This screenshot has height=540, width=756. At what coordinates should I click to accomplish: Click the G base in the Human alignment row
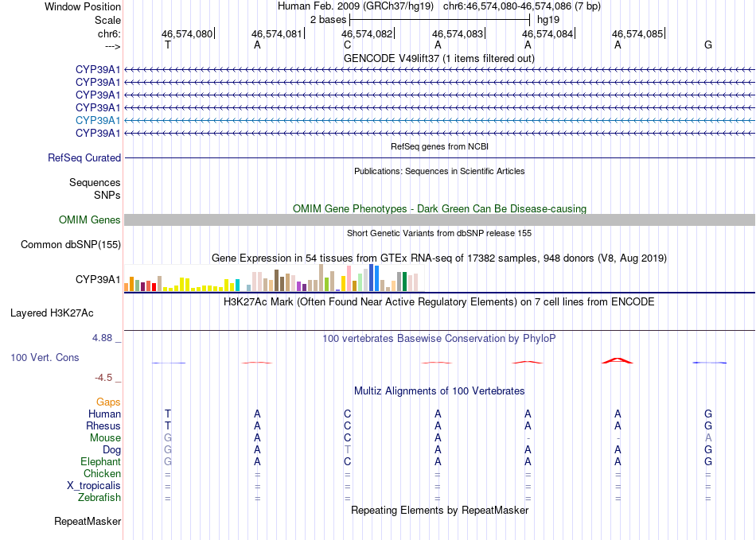point(708,414)
